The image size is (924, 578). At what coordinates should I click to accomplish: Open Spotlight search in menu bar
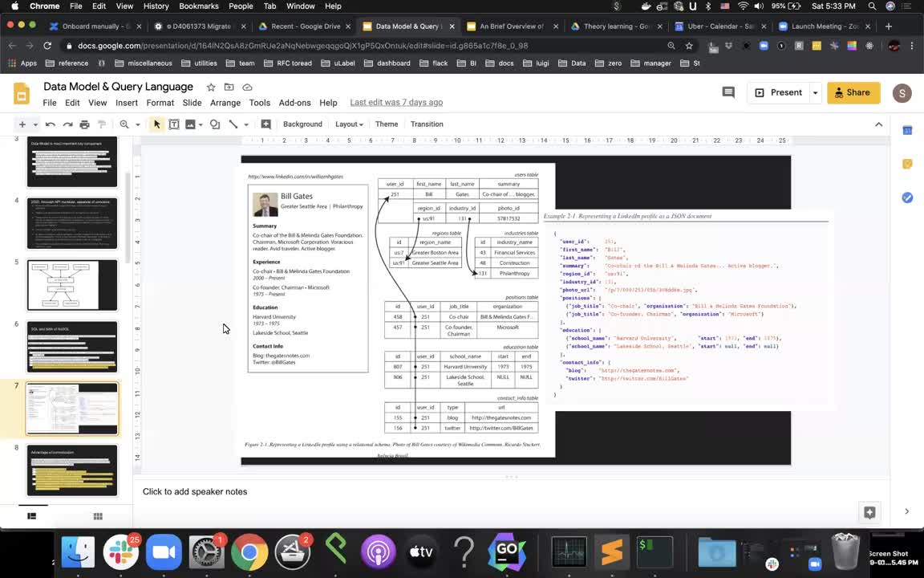(x=872, y=6)
